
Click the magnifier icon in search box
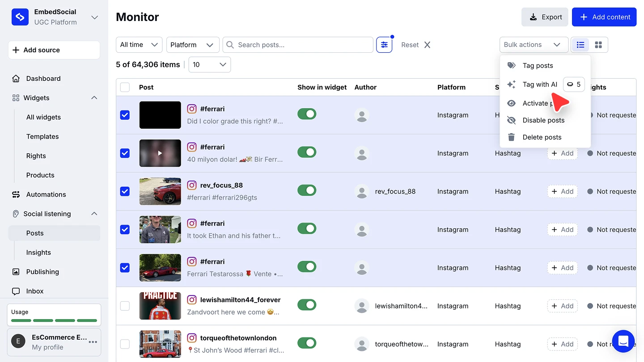click(x=230, y=45)
